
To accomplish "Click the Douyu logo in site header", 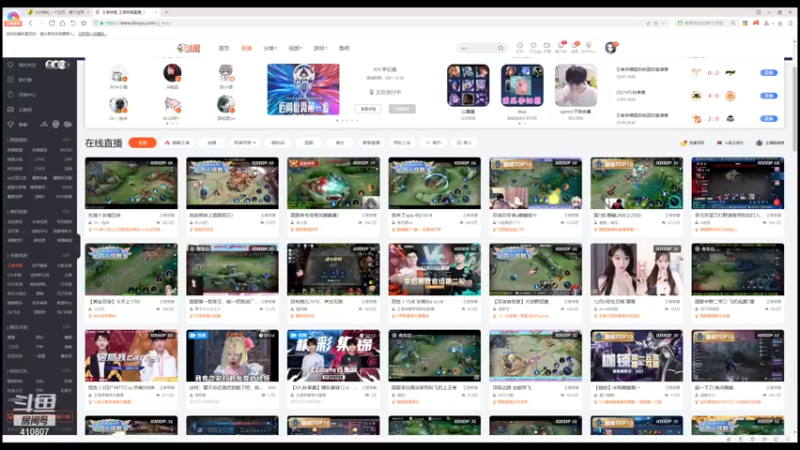I will [x=188, y=48].
